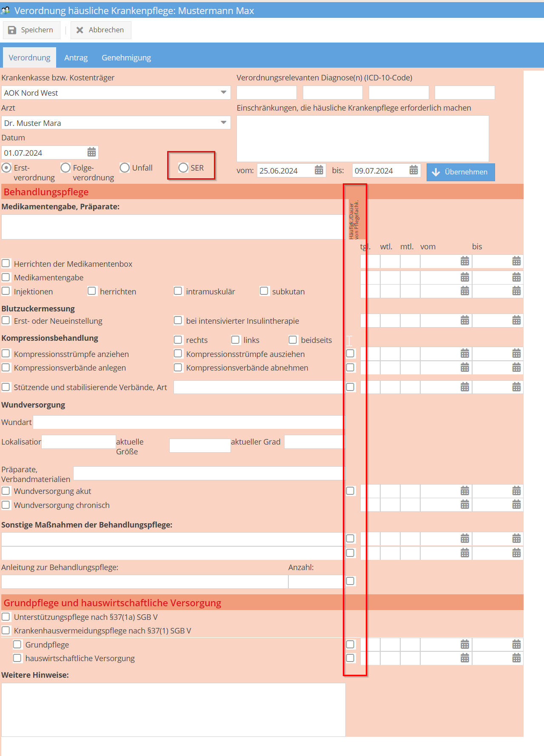Open the Genehmigung tab
Screen dimensions: 544x756
click(x=126, y=57)
